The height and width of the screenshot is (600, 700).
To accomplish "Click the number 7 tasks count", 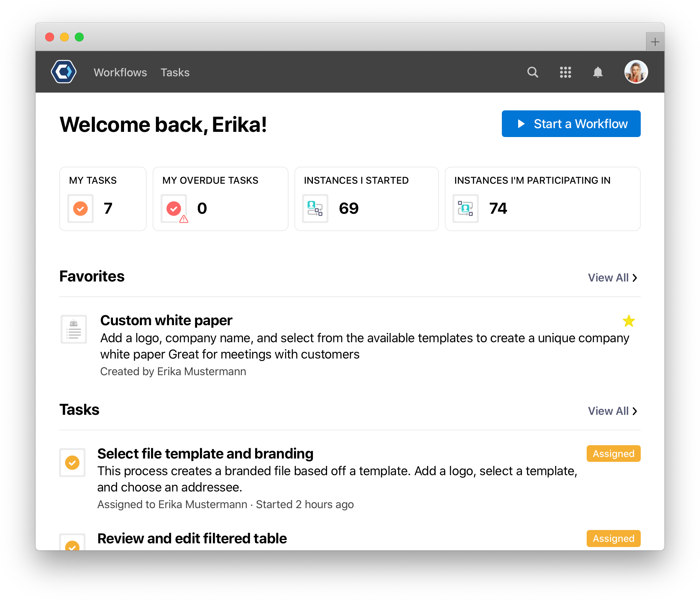I will (x=108, y=208).
